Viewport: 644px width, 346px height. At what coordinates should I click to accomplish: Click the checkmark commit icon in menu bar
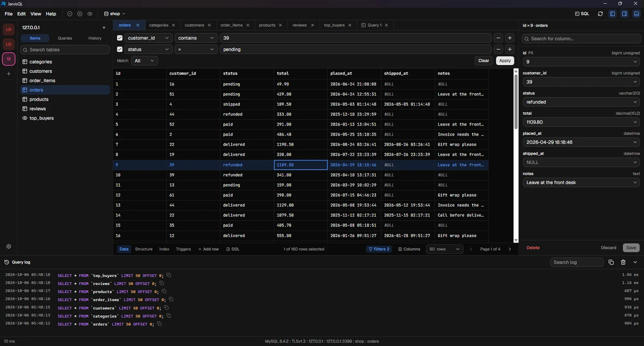pos(70,14)
